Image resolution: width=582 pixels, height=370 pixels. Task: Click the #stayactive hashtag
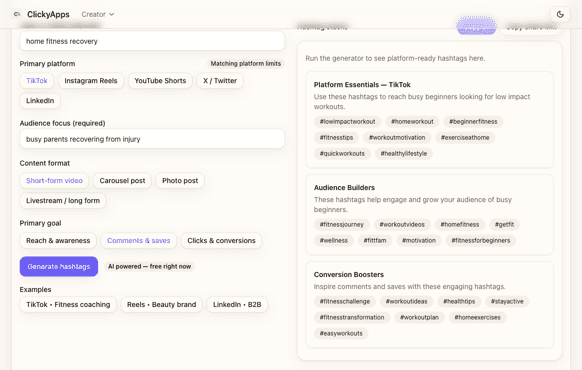[x=507, y=301]
